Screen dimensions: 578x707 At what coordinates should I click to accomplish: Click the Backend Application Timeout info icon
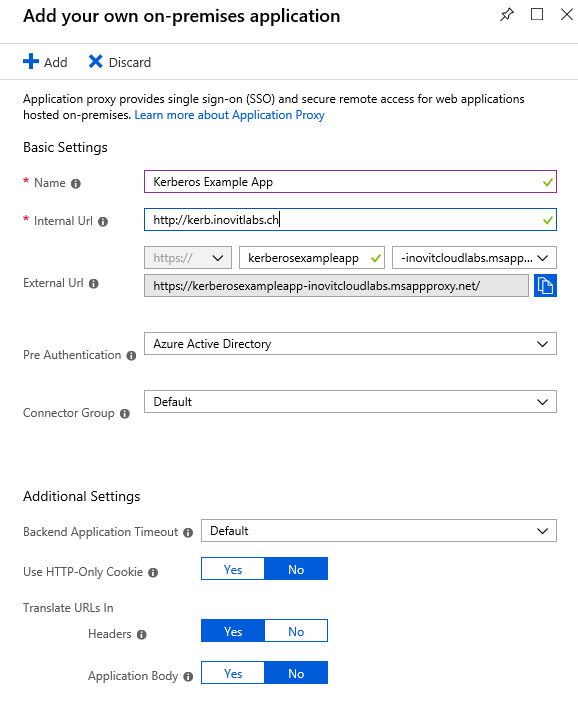coord(188,533)
